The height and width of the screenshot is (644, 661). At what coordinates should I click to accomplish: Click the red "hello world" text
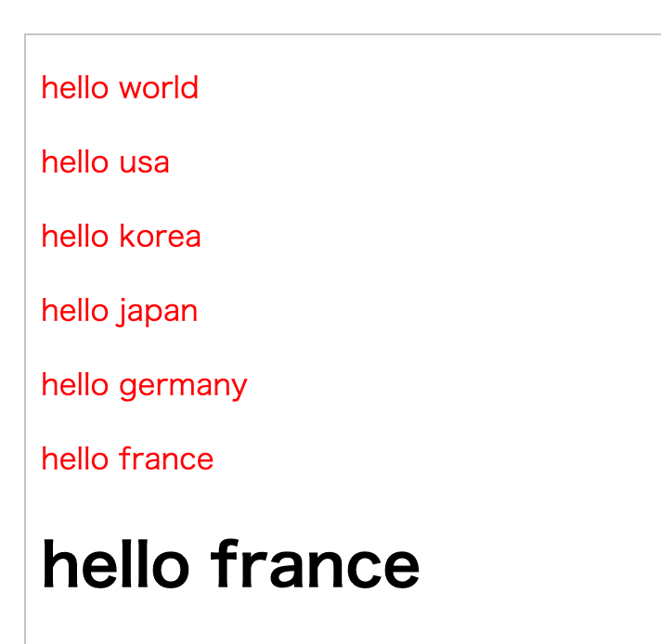(120, 87)
